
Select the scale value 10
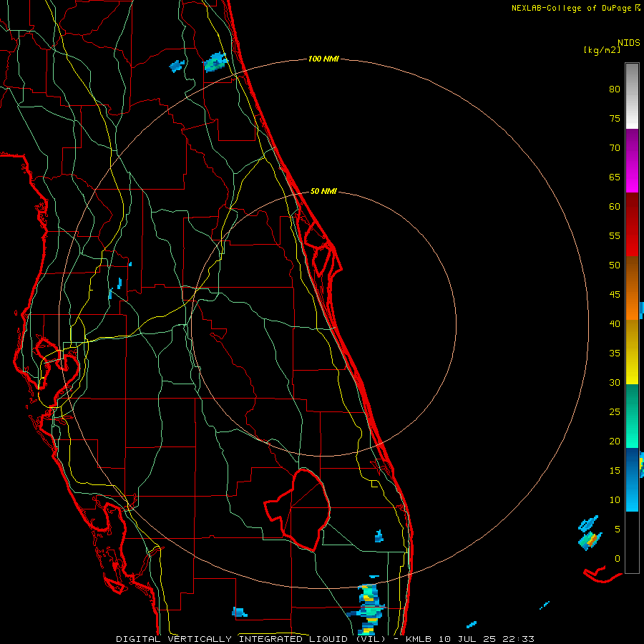(x=615, y=500)
